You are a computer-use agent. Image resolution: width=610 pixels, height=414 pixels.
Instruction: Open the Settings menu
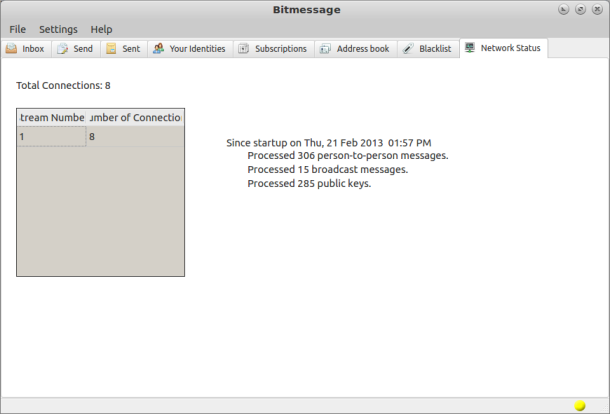pyautogui.click(x=58, y=30)
